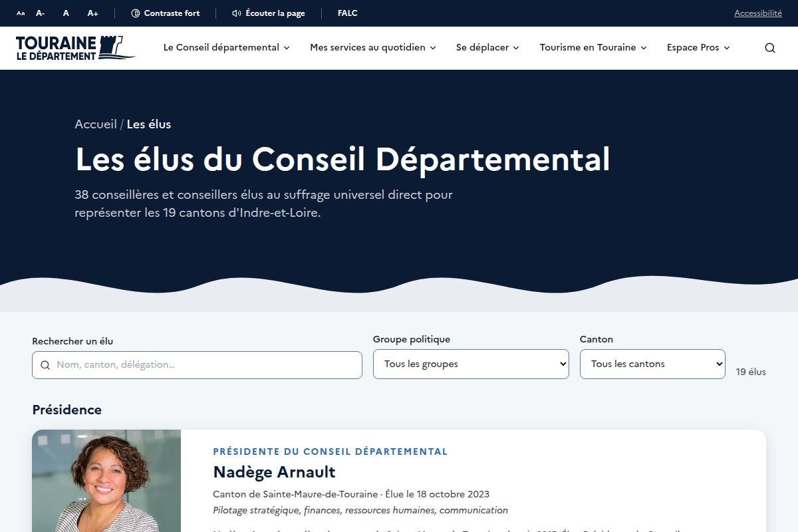Image resolution: width=798 pixels, height=532 pixels.
Task: Switch to FALC version
Action: (x=348, y=13)
